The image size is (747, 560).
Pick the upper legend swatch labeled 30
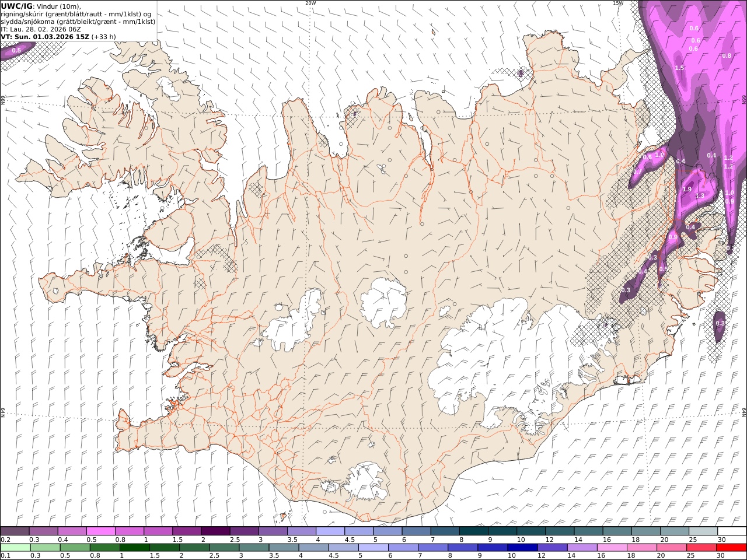click(x=732, y=531)
